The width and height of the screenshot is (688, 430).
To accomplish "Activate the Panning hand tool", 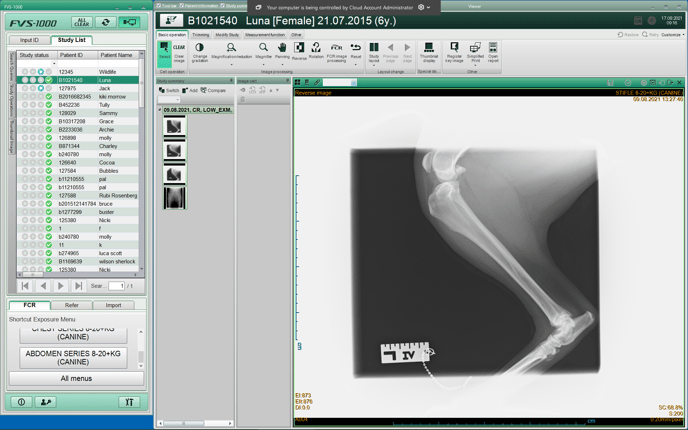I will (282, 50).
